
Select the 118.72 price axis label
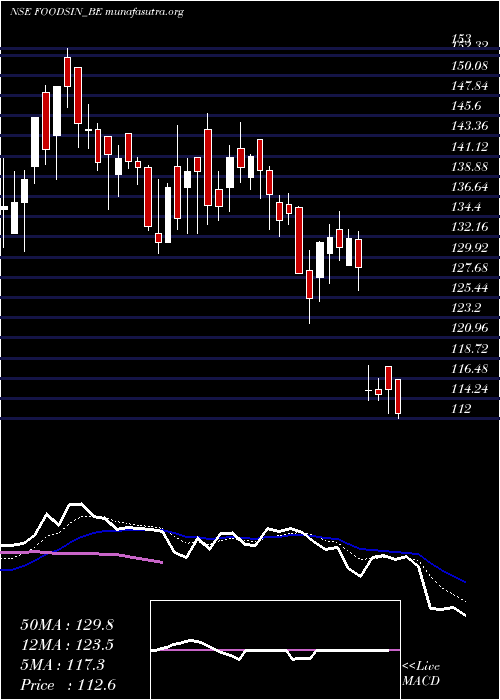click(x=469, y=348)
